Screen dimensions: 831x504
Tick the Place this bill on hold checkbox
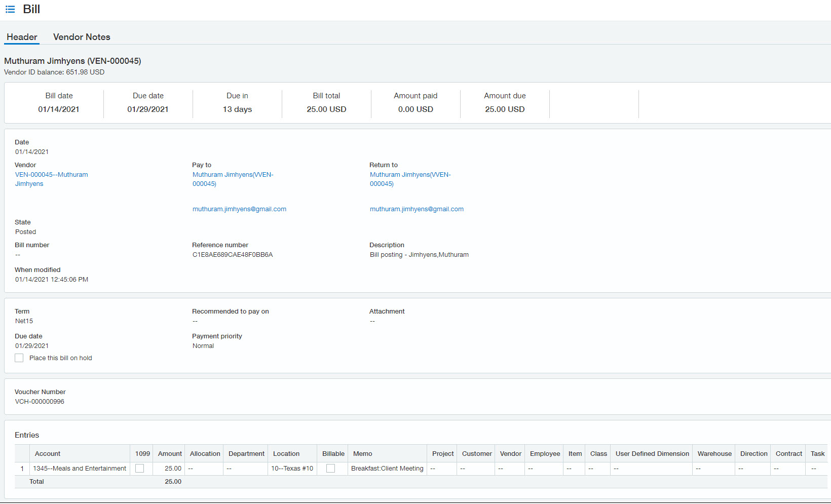coord(19,358)
